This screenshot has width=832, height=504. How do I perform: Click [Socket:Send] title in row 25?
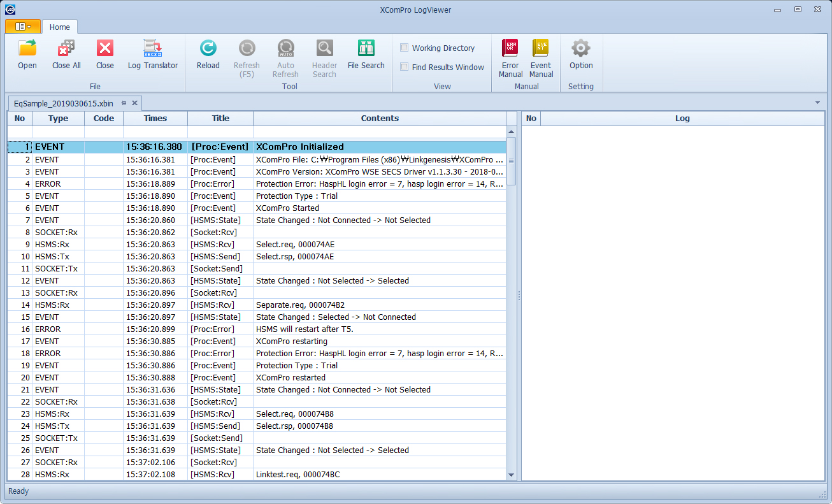coord(217,438)
